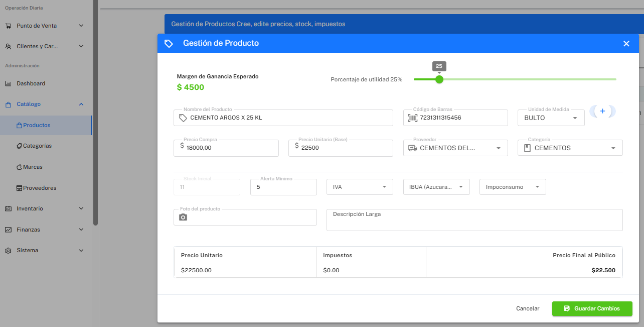Click the plus button beside Unidad de Medida
Screen dimensions: 644x327
[602, 112]
